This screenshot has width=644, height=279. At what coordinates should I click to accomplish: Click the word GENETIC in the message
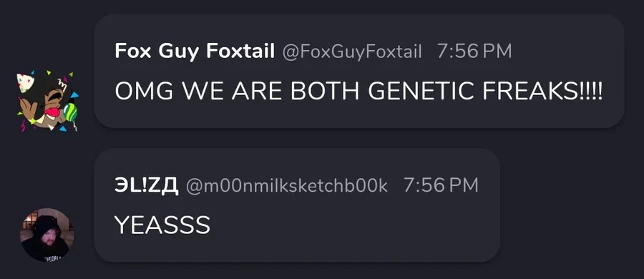click(421, 92)
